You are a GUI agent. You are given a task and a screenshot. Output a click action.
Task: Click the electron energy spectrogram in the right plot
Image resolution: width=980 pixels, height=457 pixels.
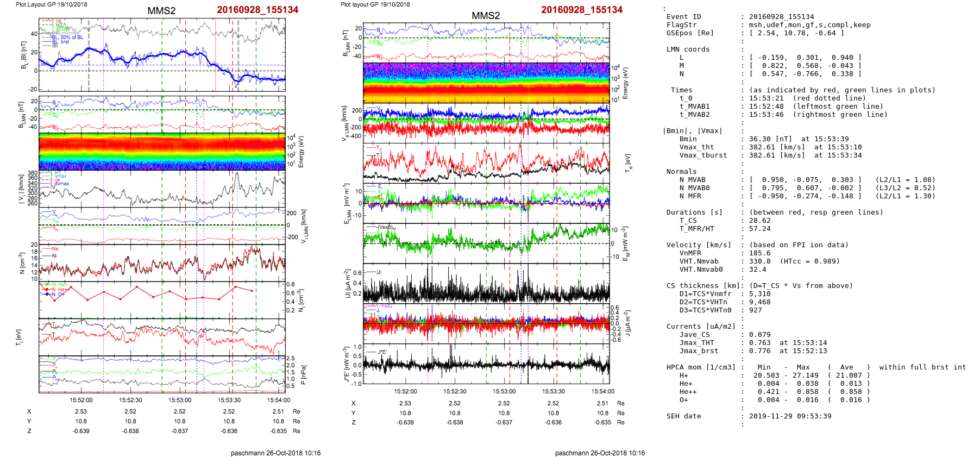tap(486, 83)
